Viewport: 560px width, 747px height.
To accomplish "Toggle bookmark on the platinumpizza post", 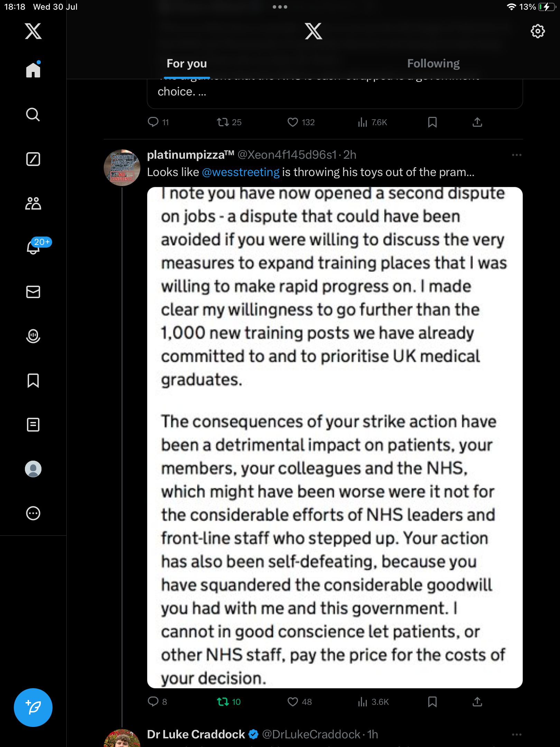I will coord(432,702).
